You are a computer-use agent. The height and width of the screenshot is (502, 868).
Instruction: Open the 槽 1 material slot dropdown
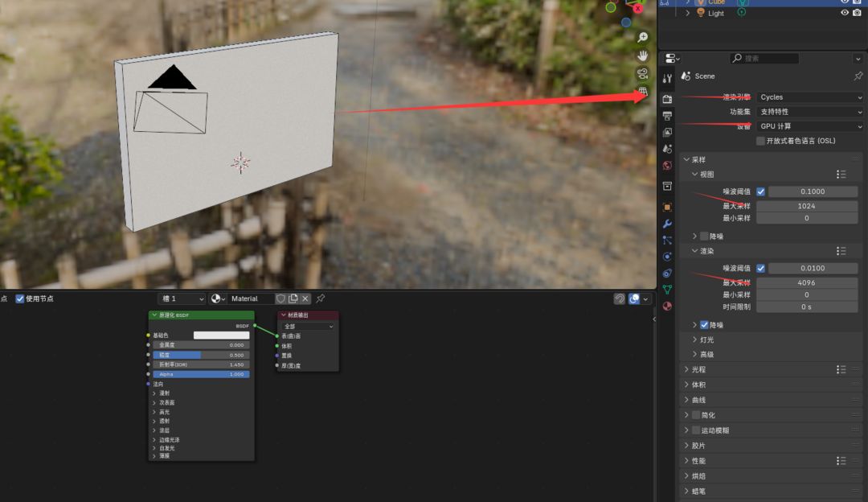pyautogui.click(x=182, y=298)
